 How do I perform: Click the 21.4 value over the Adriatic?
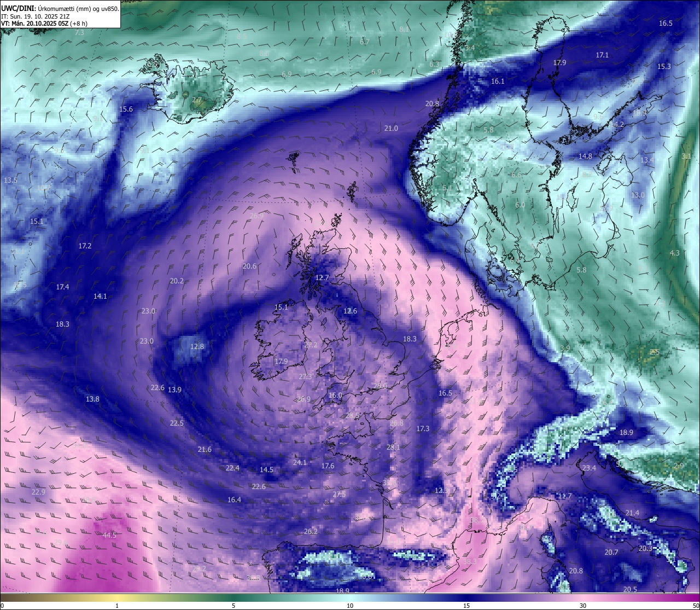[x=632, y=513]
